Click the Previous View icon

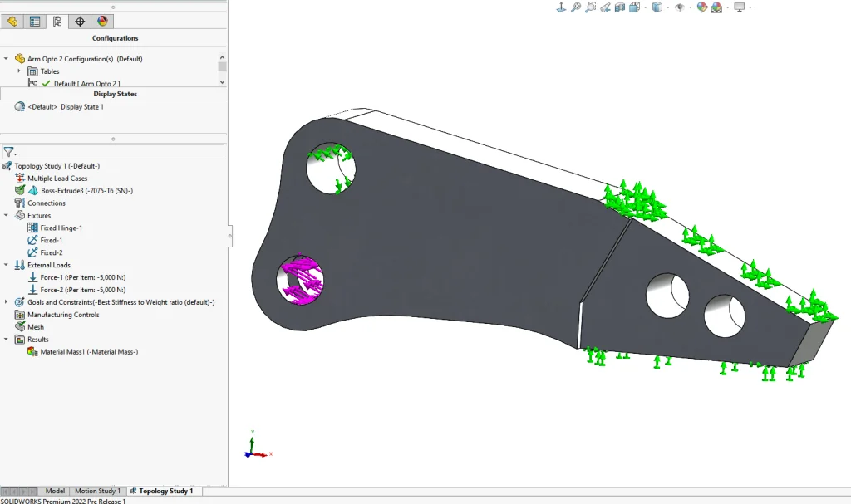click(605, 7)
